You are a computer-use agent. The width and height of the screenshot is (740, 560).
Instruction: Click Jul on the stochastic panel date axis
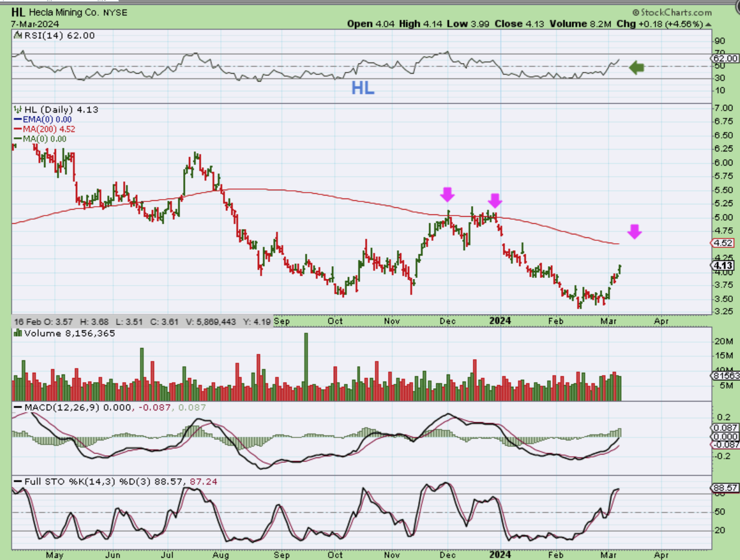pyautogui.click(x=168, y=555)
